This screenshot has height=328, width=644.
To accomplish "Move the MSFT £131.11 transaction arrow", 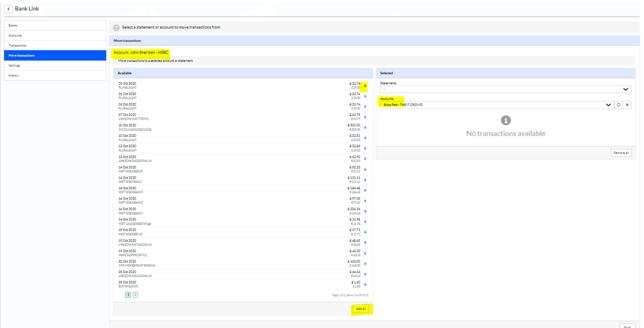I will (365, 180).
